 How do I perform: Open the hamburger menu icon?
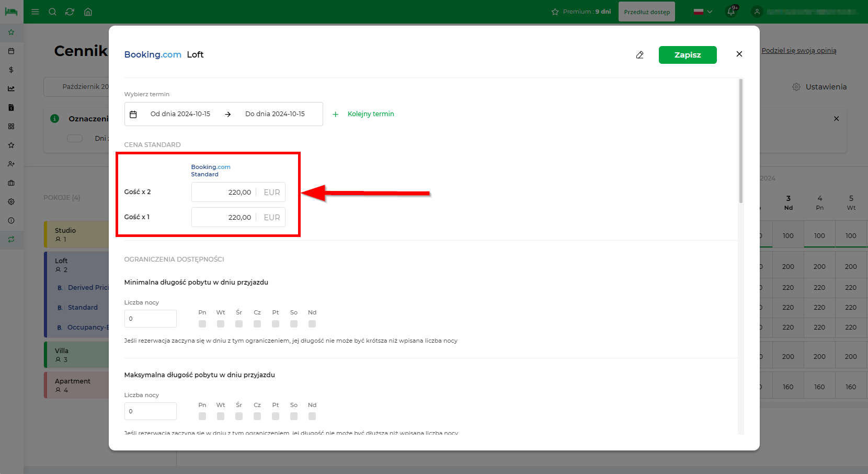point(35,12)
